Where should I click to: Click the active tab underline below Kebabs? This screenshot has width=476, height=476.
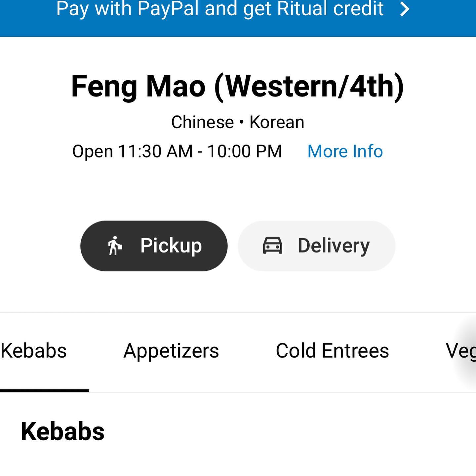tap(45, 391)
